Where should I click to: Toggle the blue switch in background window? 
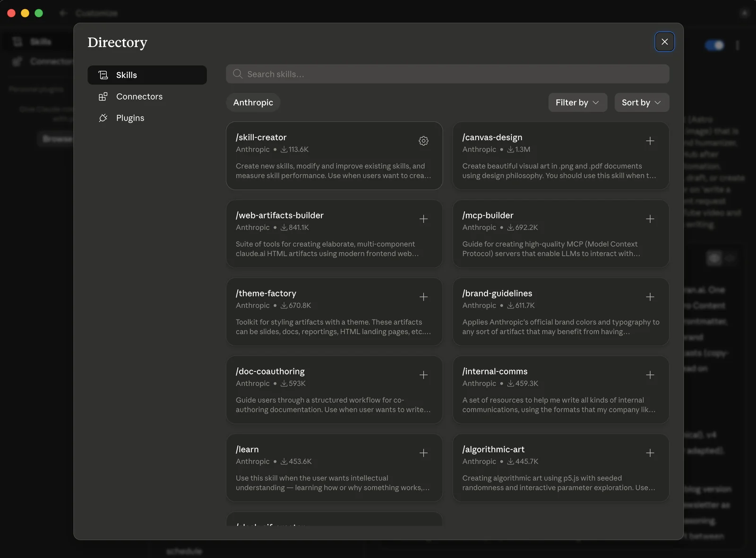tap(714, 45)
